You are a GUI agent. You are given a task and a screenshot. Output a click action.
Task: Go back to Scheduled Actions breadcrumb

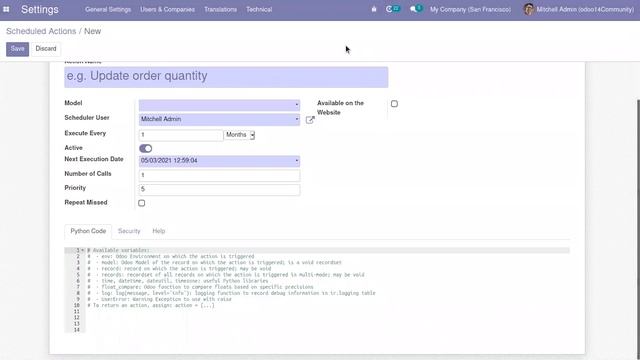41,31
